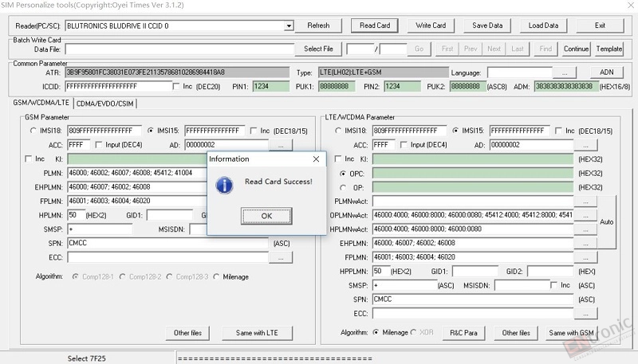Click the Exit button

[x=600, y=25]
